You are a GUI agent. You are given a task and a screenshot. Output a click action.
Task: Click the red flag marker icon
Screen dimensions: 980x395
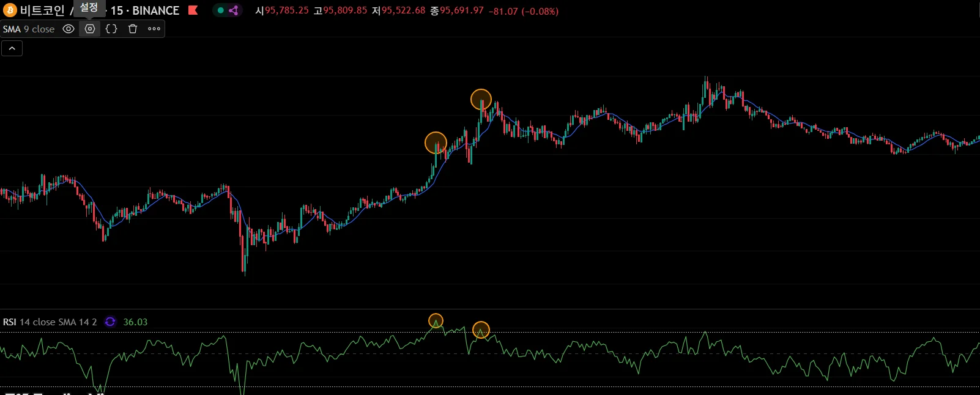(x=193, y=10)
